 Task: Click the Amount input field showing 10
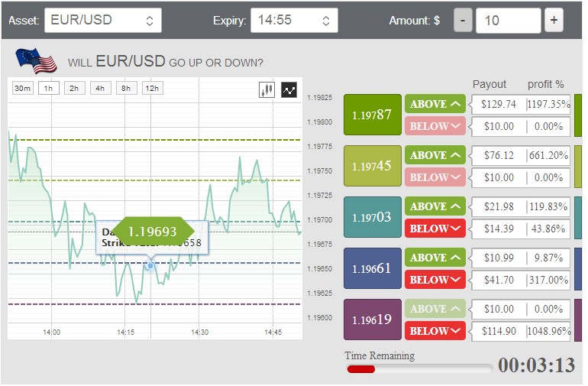point(508,21)
